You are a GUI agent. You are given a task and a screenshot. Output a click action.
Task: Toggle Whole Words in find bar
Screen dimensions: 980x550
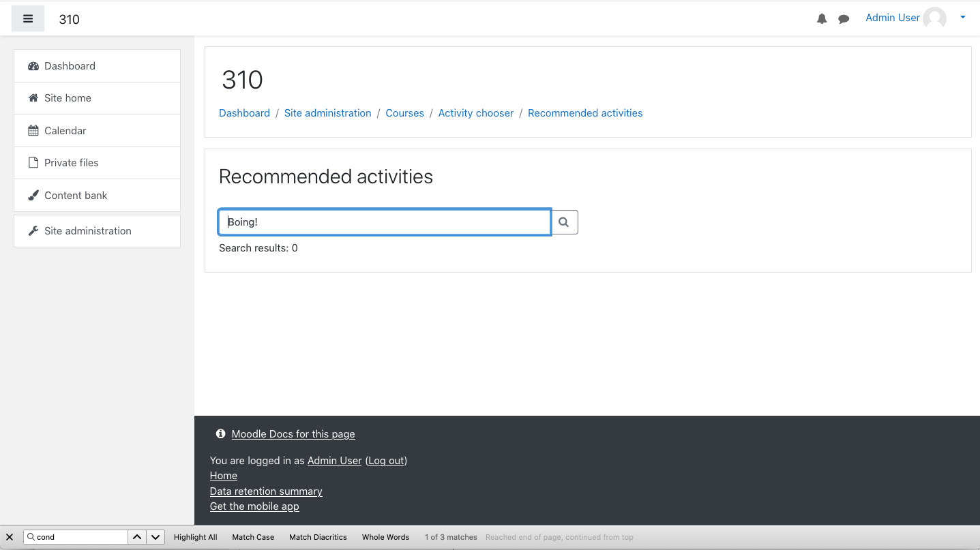click(x=385, y=537)
